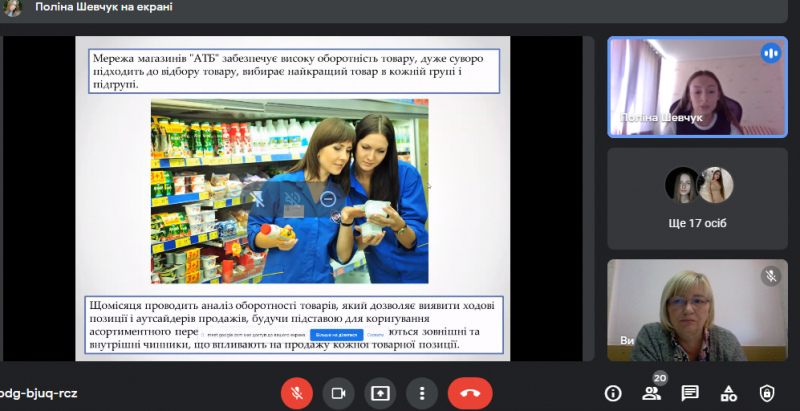Click the mute presentation audio icon overlay
Screen dimensions: 800x411
pyautogui.click(x=292, y=199)
